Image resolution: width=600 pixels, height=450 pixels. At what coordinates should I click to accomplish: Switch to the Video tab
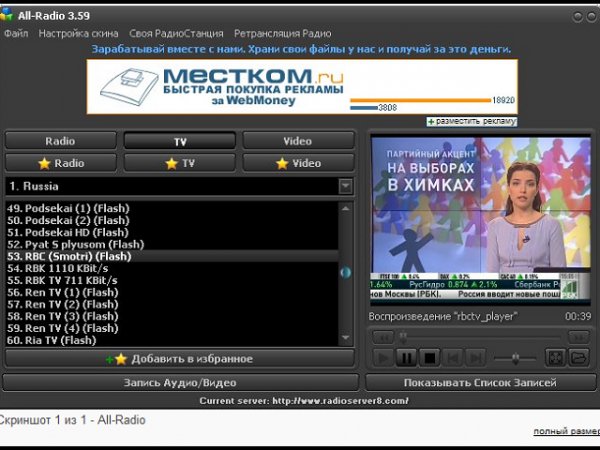(x=298, y=141)
